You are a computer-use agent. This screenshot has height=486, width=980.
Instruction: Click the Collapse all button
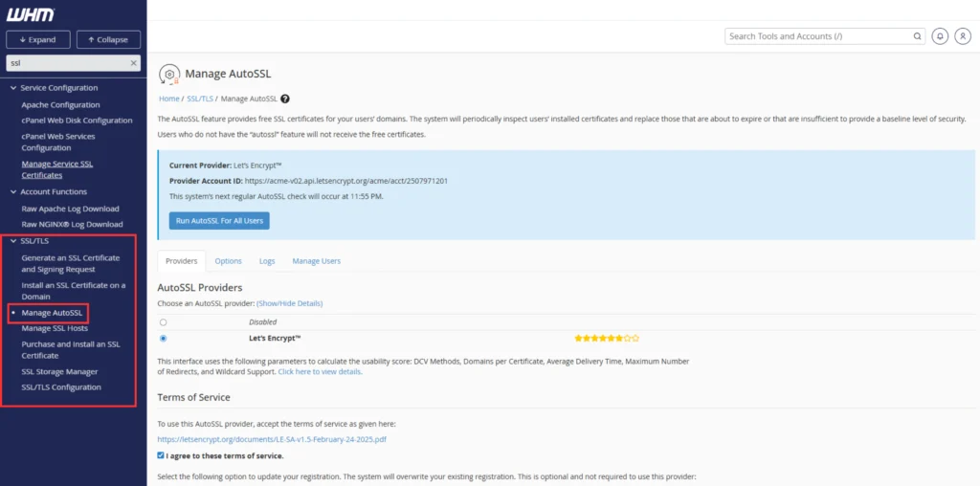click(x=108, y=39)
